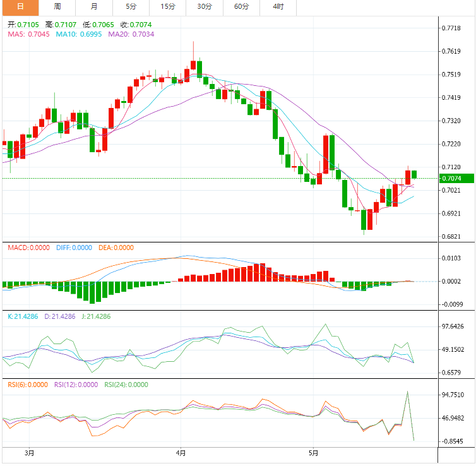Click the 3月 date axis label

tap(29, 453)
